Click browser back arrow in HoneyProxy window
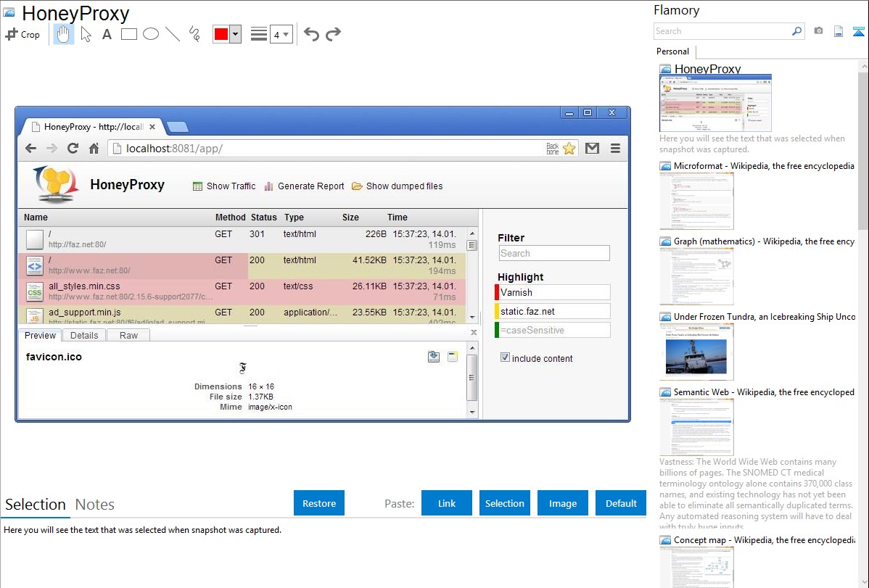869x588 pixels. [x=31, y=149]
